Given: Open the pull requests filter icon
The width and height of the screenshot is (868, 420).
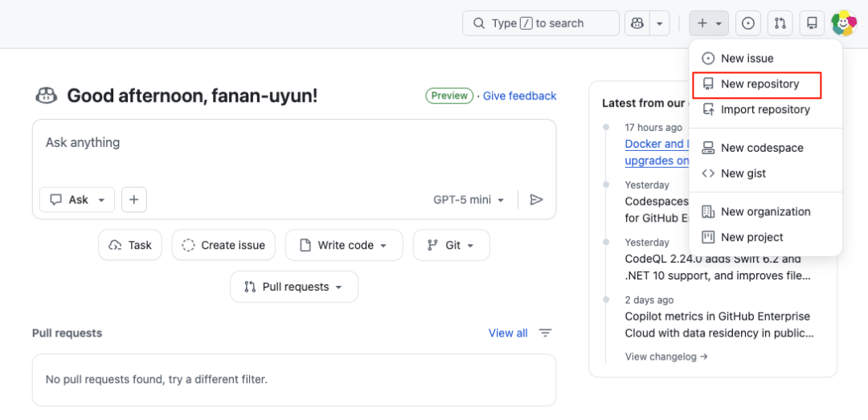Looking at the screenshot, I should 546,333.
